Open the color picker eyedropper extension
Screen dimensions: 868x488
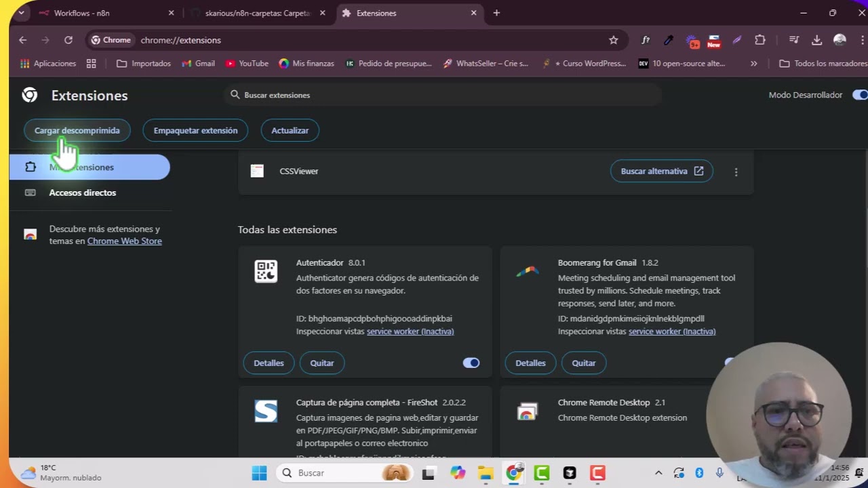(x=669, y=40)
